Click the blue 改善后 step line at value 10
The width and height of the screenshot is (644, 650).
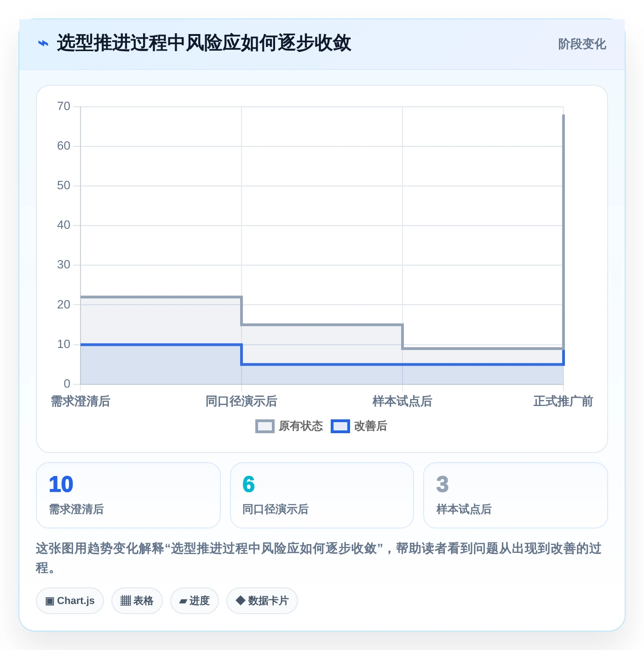(161, 344)
